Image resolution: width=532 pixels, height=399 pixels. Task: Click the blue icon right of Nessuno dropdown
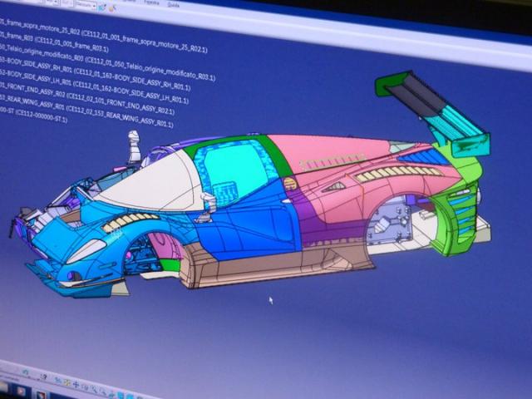pos(102,7)
